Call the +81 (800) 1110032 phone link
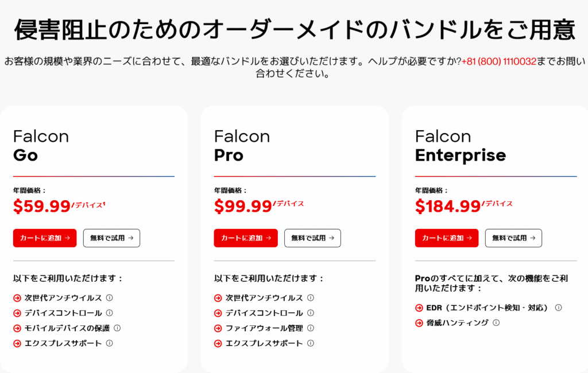 499,61
